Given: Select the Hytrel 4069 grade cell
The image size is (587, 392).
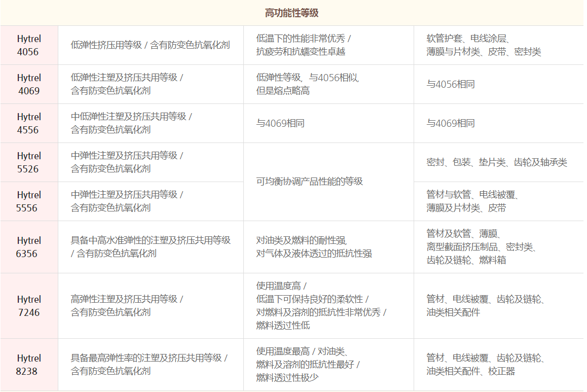Looking at the screenshot, I should click(x=29, y=84).
